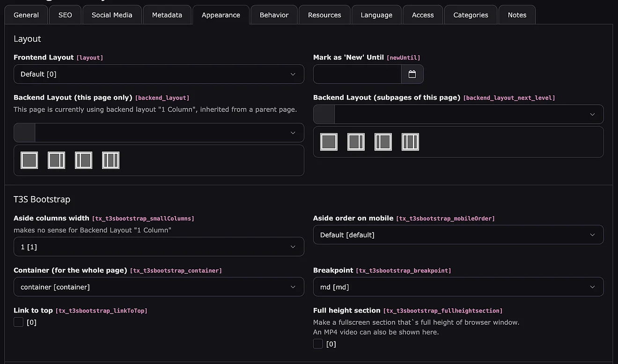Expand the Aside columns width dropdown
This screenshot has width=618, height=364.
click(x=159, y=247)
